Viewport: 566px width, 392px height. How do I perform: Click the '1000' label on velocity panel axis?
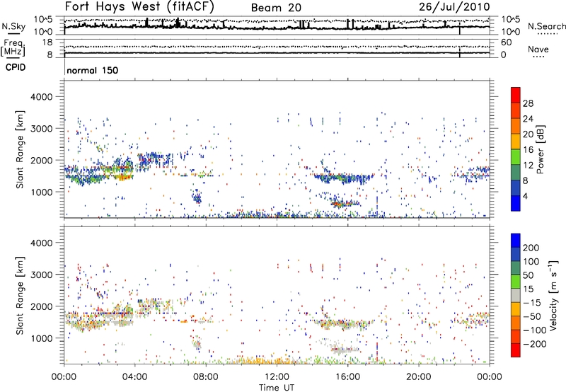pyautogui.click(x=42, y=338)
